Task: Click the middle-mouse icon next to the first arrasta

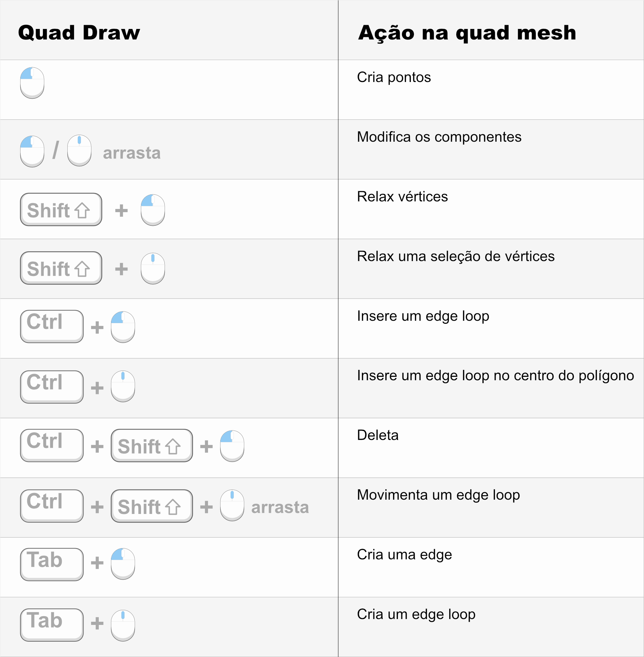Action: tap(79, 150)
